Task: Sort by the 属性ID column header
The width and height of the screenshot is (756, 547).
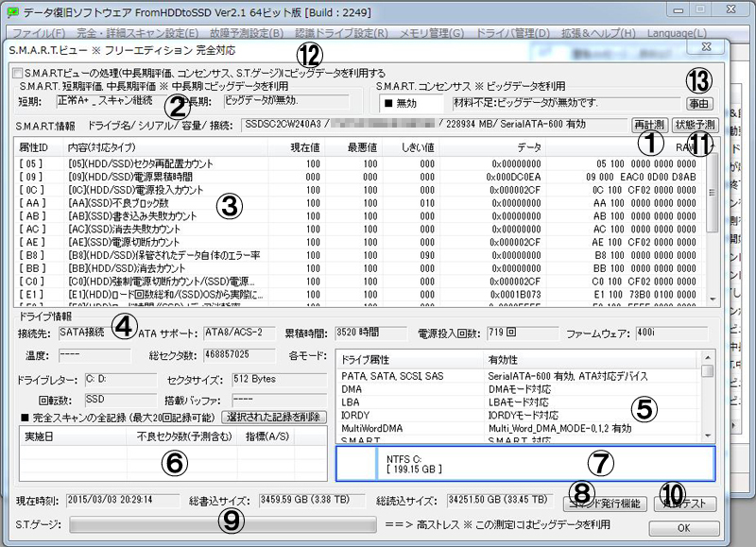Action: pos(39,147)
